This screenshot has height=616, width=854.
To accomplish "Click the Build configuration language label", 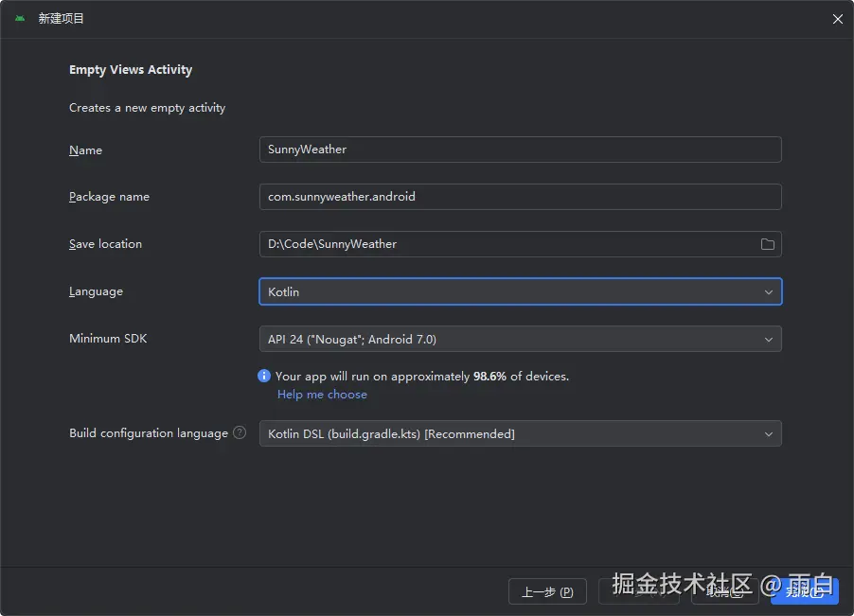I will click(149, 432).
